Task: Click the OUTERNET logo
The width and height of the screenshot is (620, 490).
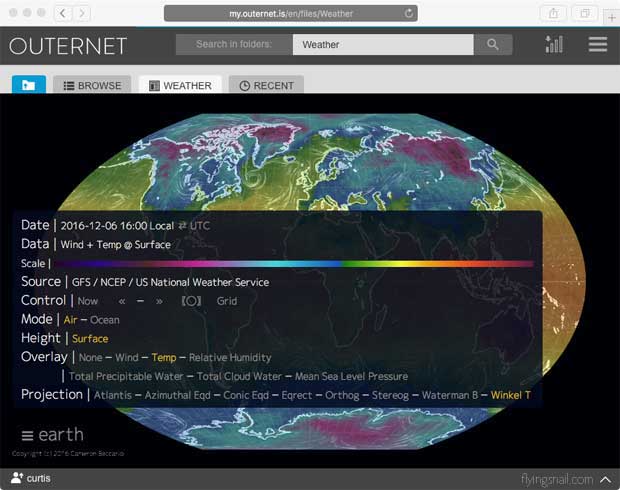Action: tap(68, 46)
